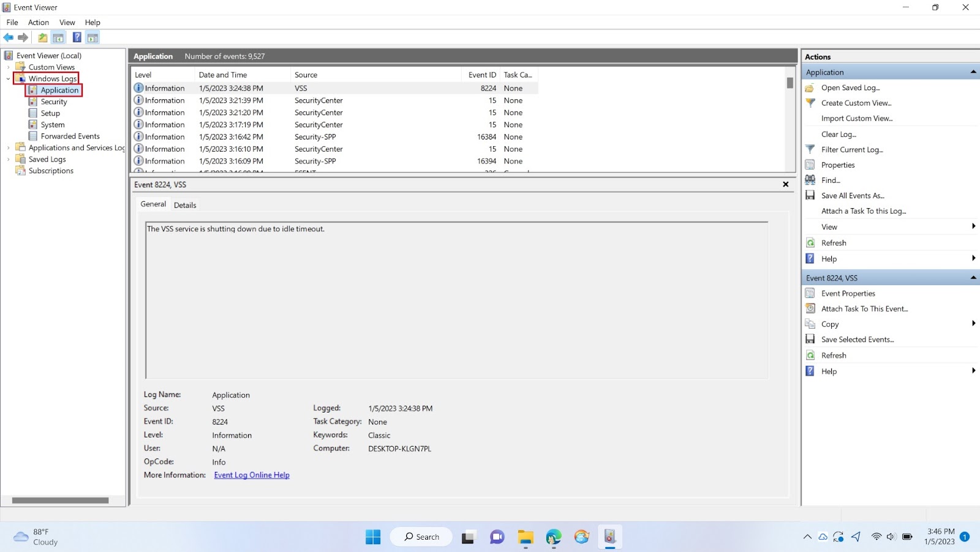Click the Copy icon in Actions pane

click(x=810, y=324)
